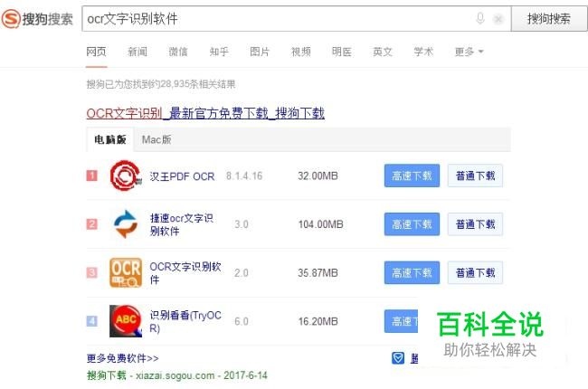
Task: Click 高速下载 for 汉王PDF OCR
Action: (x=412, y=176)
